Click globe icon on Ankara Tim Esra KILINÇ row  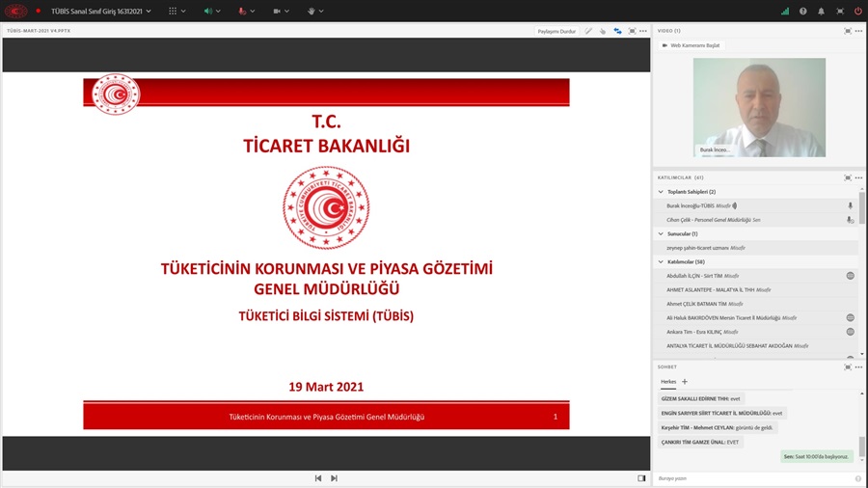pos(850,332)
